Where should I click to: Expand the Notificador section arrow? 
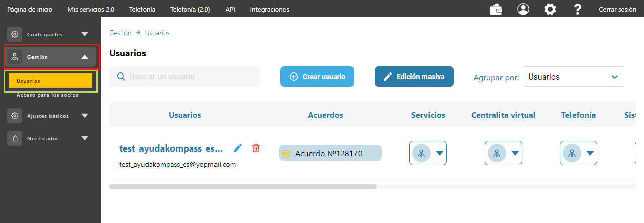point(85,138)
